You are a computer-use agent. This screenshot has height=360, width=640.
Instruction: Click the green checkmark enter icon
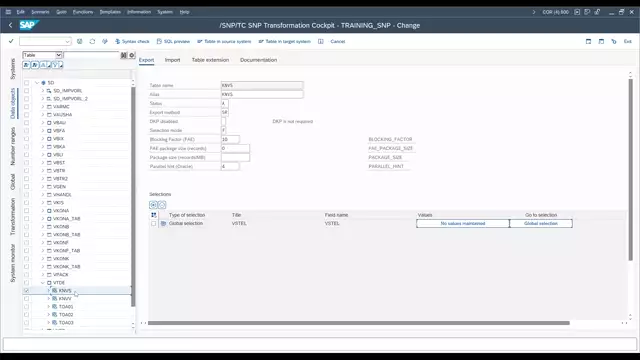[11, 41]
